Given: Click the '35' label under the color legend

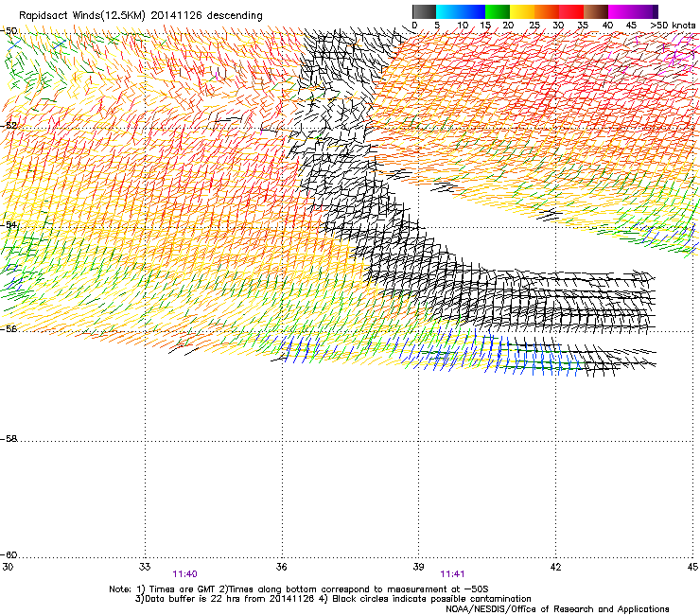Looking at the screenshot, I should [x=583, y=26].
